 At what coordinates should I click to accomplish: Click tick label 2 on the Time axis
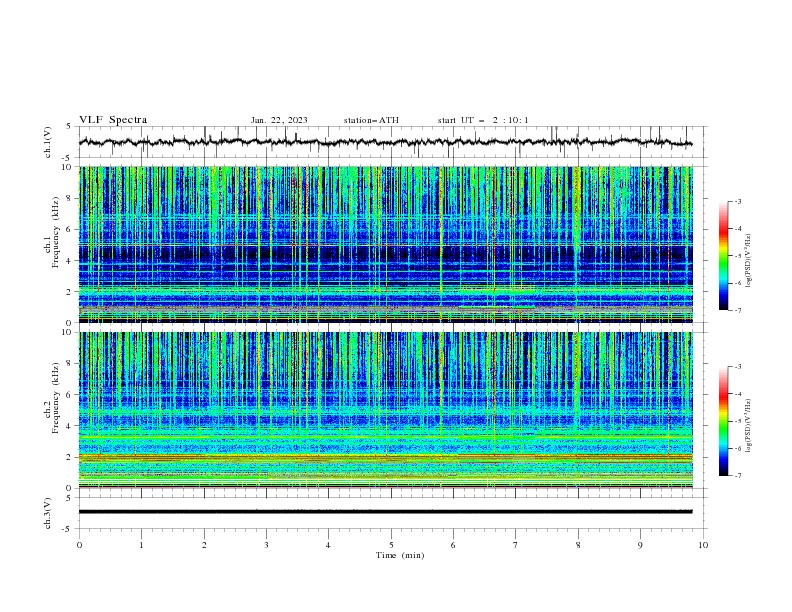(x=204, y=545)
